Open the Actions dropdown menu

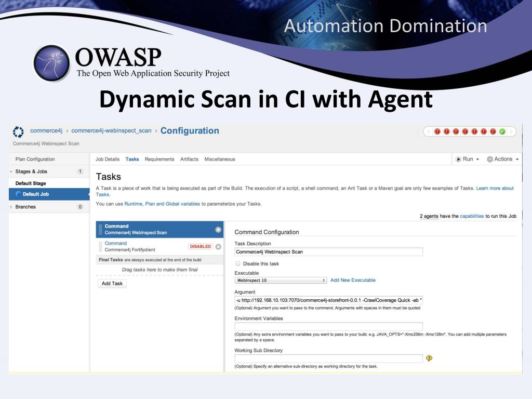point(503,159)
